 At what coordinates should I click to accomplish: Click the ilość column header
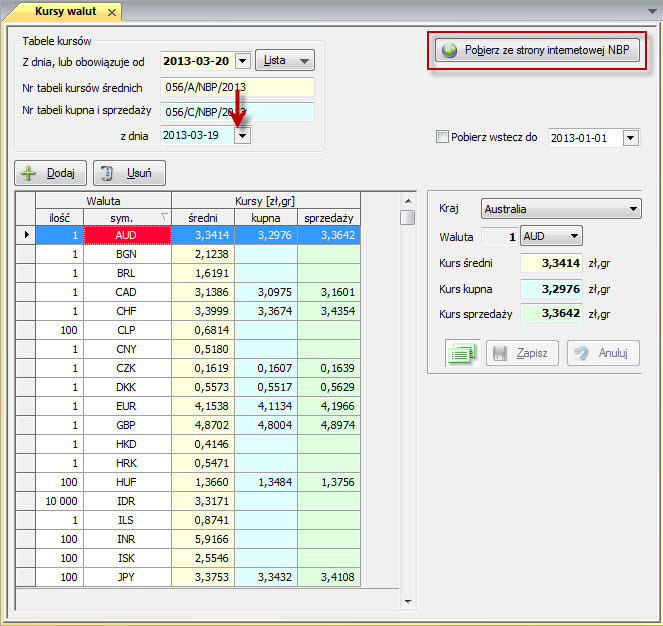tap(60, 217)
